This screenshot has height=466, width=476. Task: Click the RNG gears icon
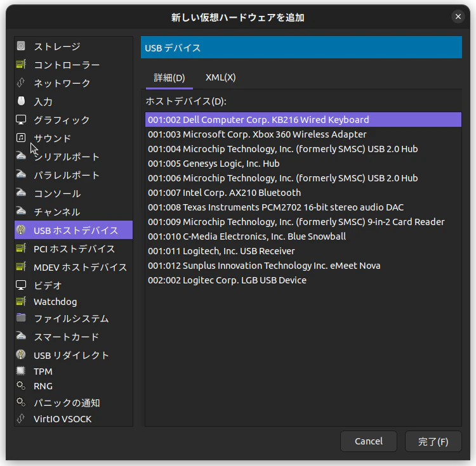tap(21, 385)
